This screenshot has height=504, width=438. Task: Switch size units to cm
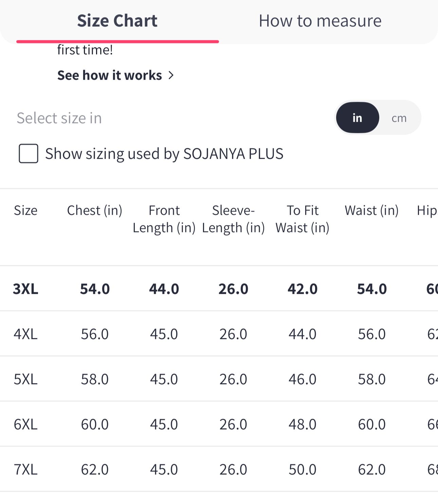click(399, 118)
